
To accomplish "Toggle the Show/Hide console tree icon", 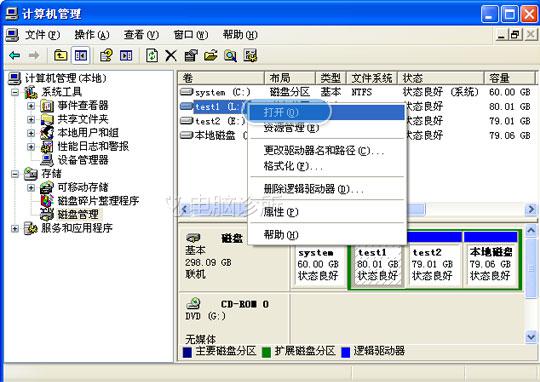I will 81,55.
